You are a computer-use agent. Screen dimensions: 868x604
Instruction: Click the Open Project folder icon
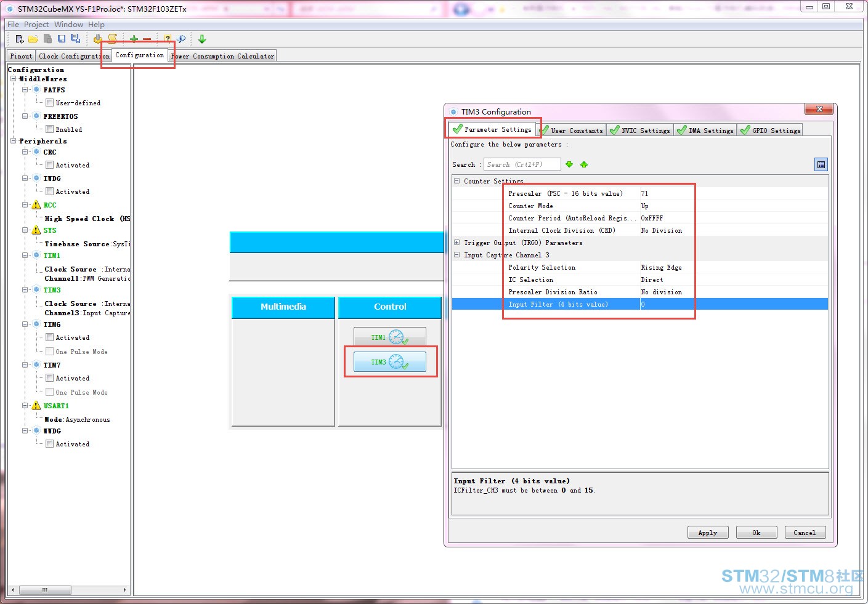point(33,39)
